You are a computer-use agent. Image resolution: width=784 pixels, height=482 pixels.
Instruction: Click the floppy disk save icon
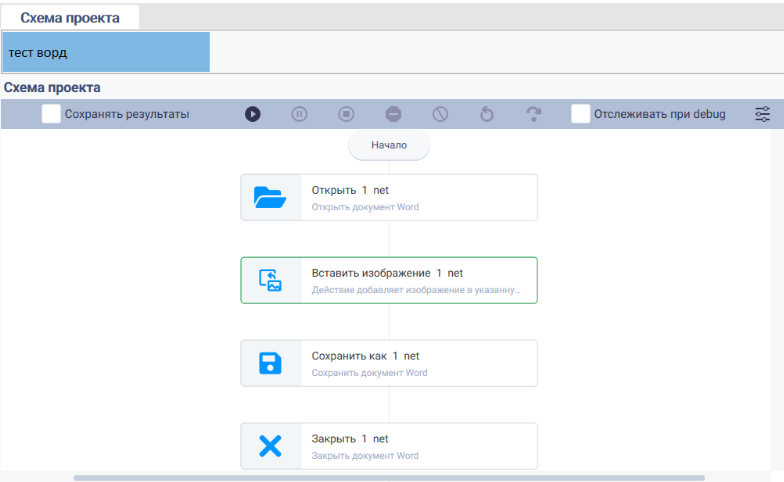click(270, 363)
